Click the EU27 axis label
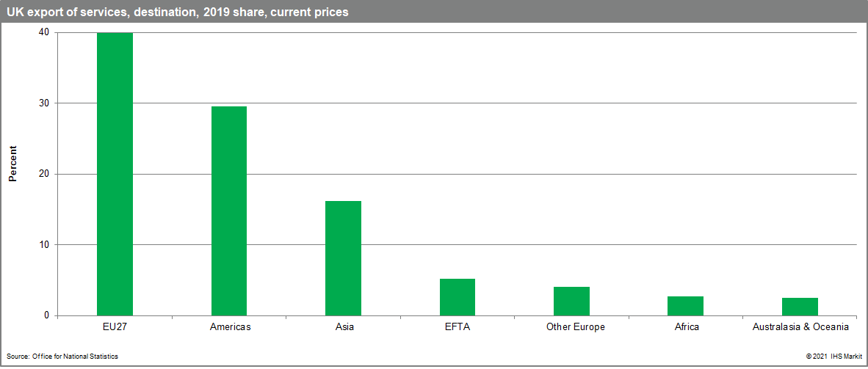Screen dimensions: 868x369 pos(115,326)
